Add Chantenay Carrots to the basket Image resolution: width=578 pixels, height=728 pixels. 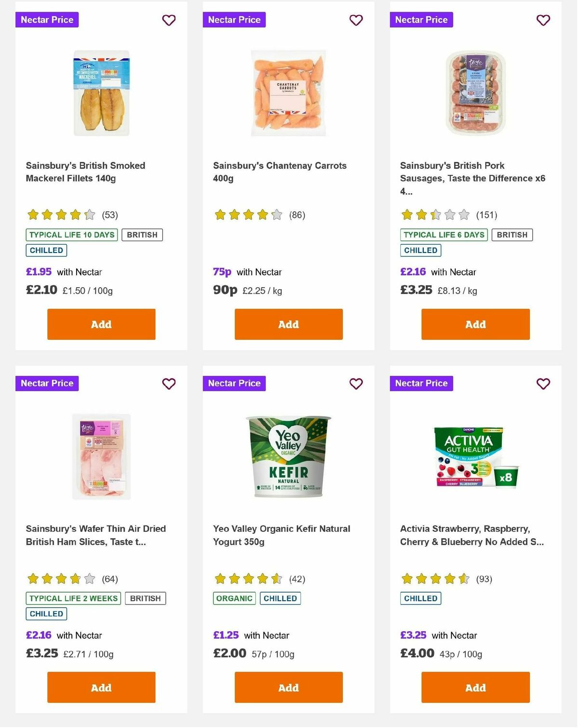(x=288, y=324)
